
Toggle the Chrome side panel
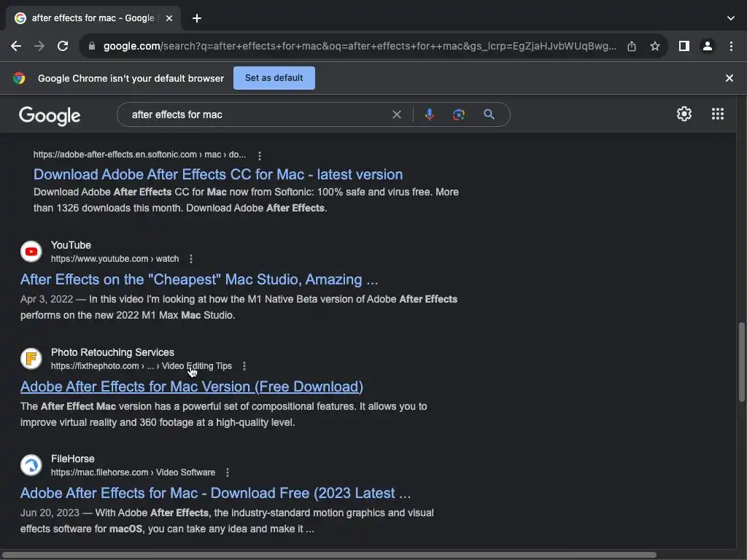click(684, 46)
